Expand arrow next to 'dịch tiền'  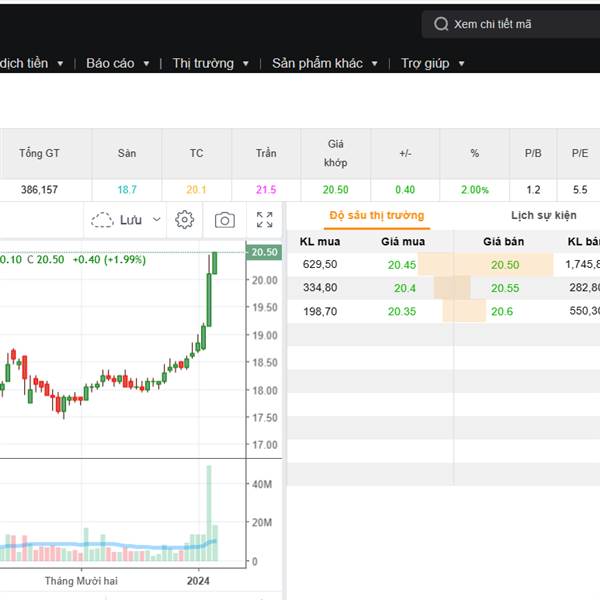60,64
